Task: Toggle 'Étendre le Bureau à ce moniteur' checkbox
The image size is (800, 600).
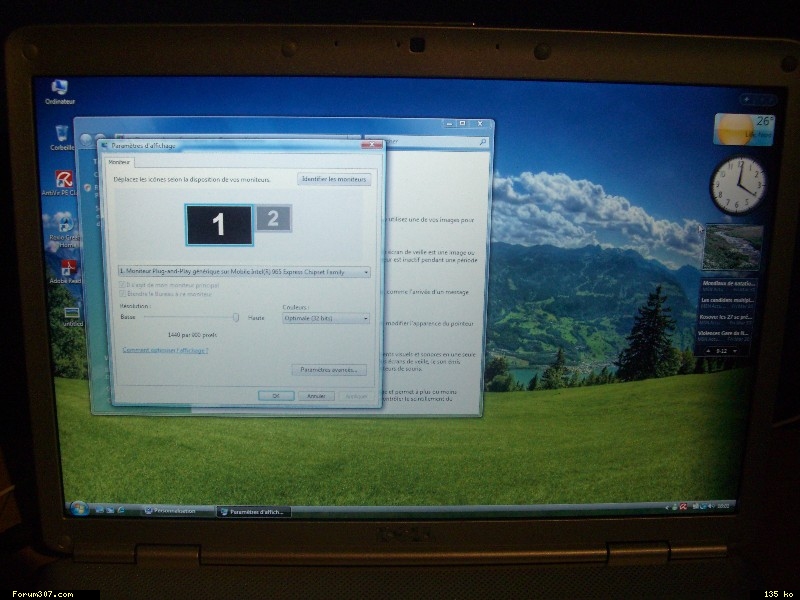Action: [123, 295]
